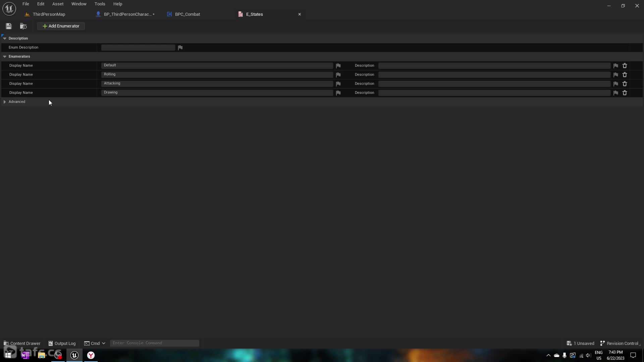Screen dimensions: 644x362
Task: Click Browse to asset in Content Browser icon
Action: pyautogui.click(x=23, y=26)
